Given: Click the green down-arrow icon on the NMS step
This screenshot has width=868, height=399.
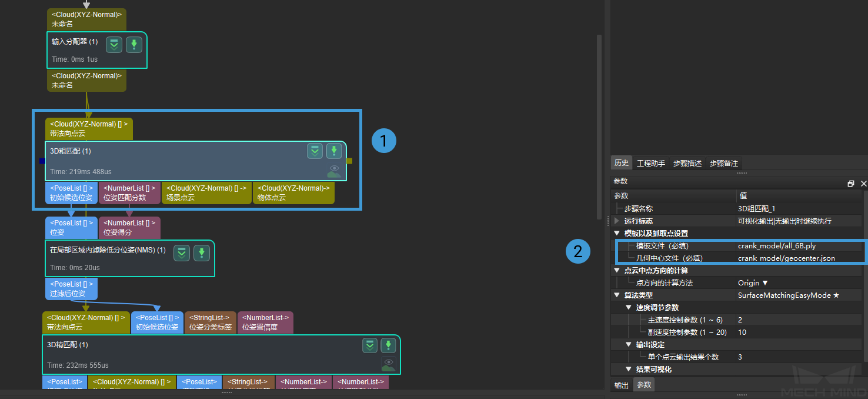Looking at the screenshot, I should coord(202,253).
